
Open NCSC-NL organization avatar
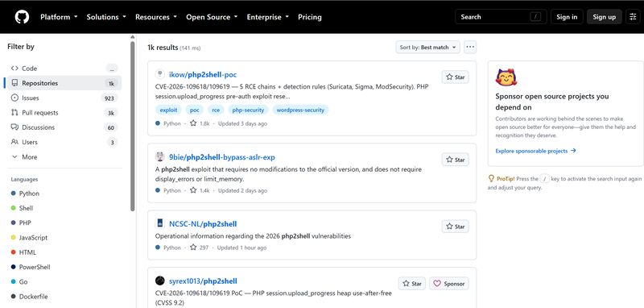click(159, 223)
